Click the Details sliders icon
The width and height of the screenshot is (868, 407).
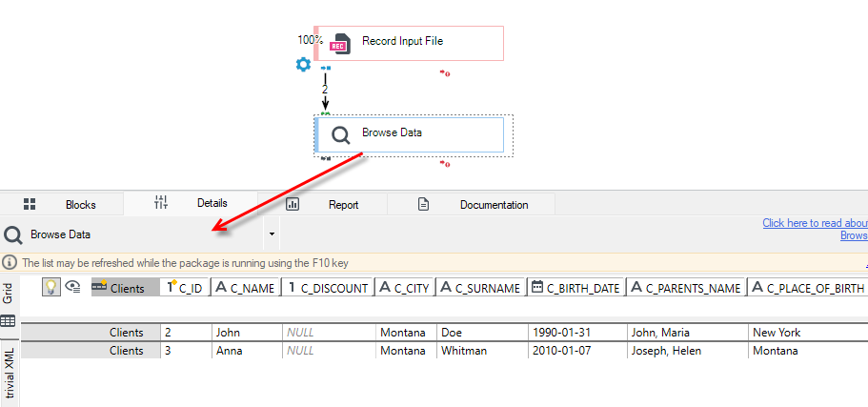pos(161,203)
